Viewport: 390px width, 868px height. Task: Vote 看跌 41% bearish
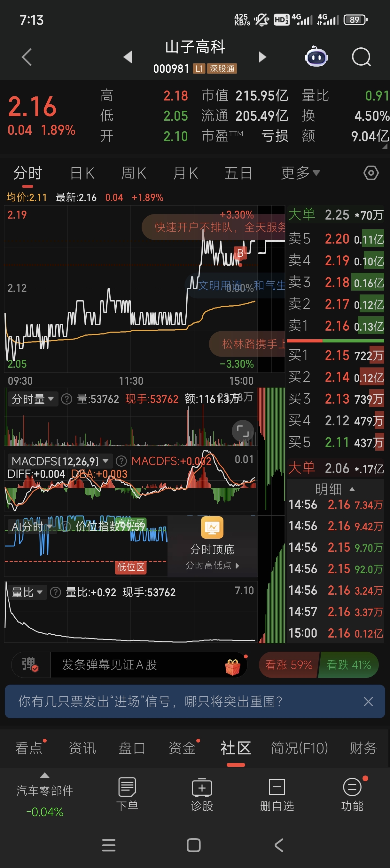pyautogui.click(x=349, y=664)
